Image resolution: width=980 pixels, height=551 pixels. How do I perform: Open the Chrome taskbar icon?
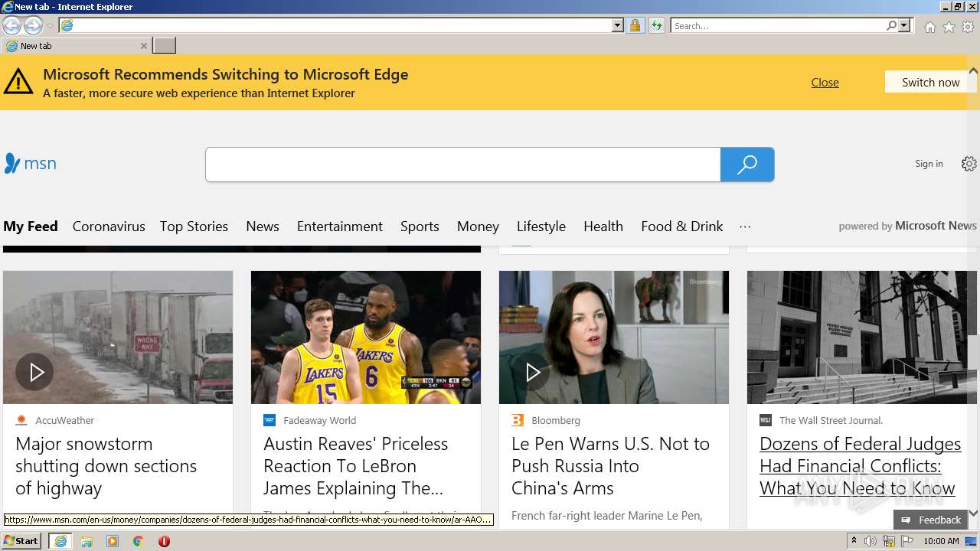(138, 541)
